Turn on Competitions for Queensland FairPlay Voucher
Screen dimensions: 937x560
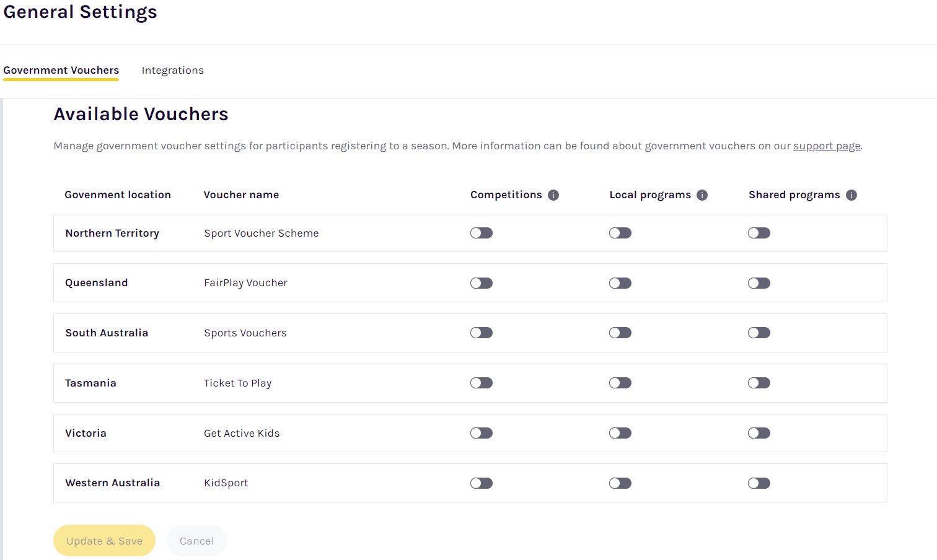[481, 283]
